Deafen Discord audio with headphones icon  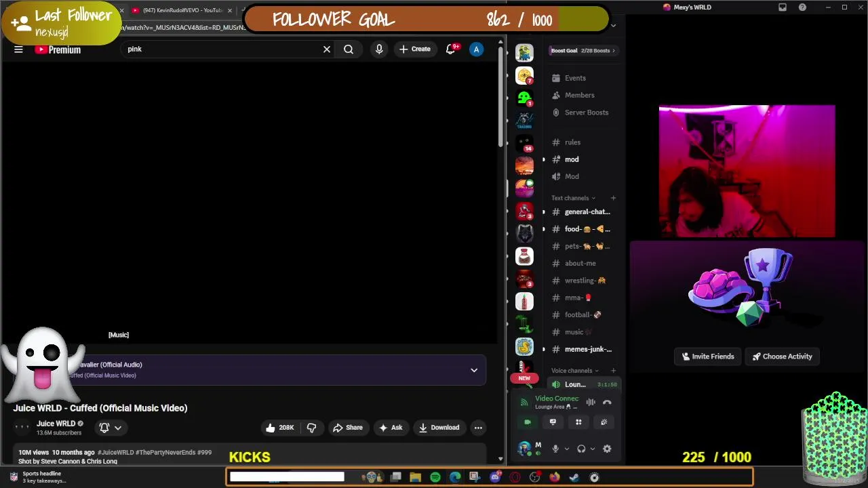pyautogui.click(x=581, y=449)
